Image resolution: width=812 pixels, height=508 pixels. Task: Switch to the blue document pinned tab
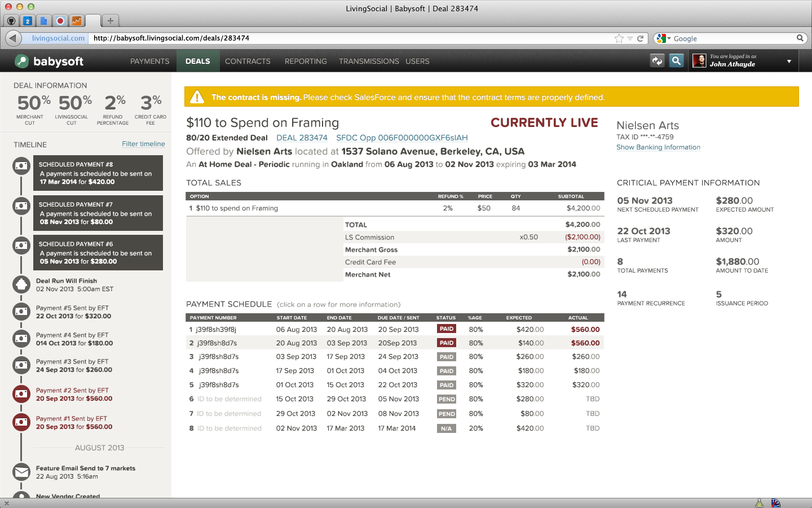[44, 21]
